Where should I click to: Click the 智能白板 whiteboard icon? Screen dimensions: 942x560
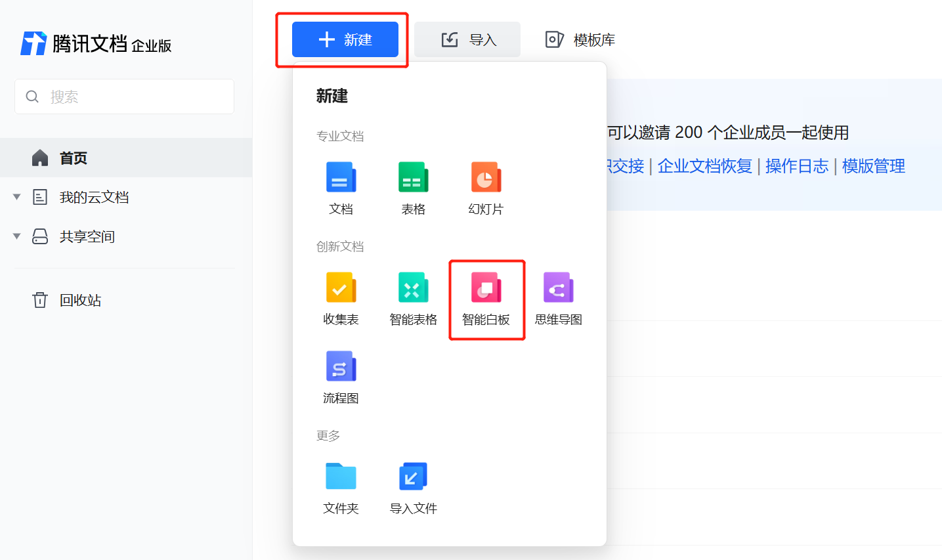coord(486,288)
